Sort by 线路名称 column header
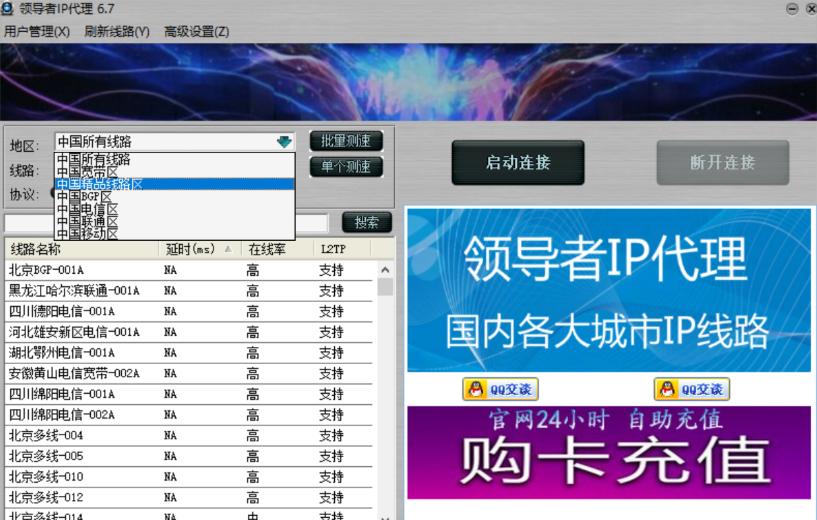 coord(82,249)
